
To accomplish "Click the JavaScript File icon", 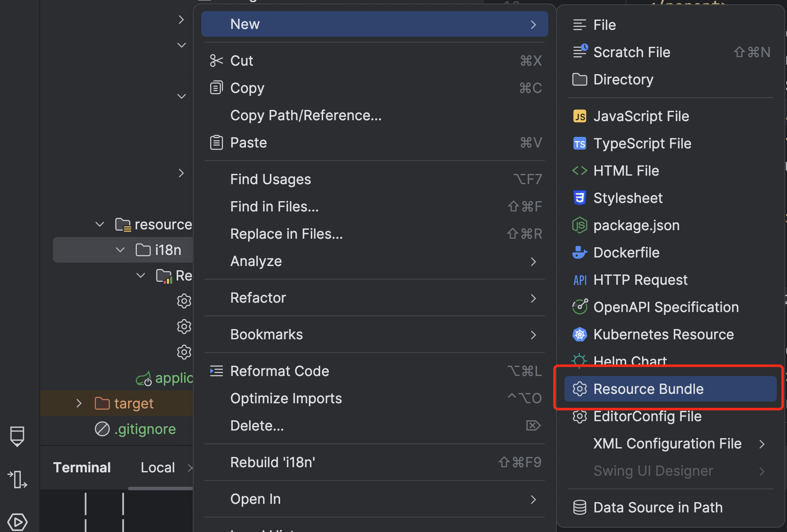I will [x=579, y=116].
